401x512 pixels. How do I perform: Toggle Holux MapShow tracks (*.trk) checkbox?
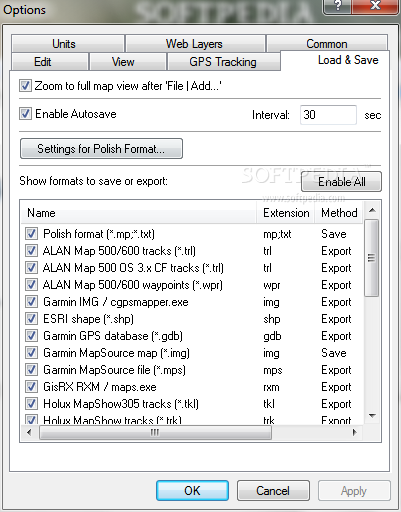31,419
